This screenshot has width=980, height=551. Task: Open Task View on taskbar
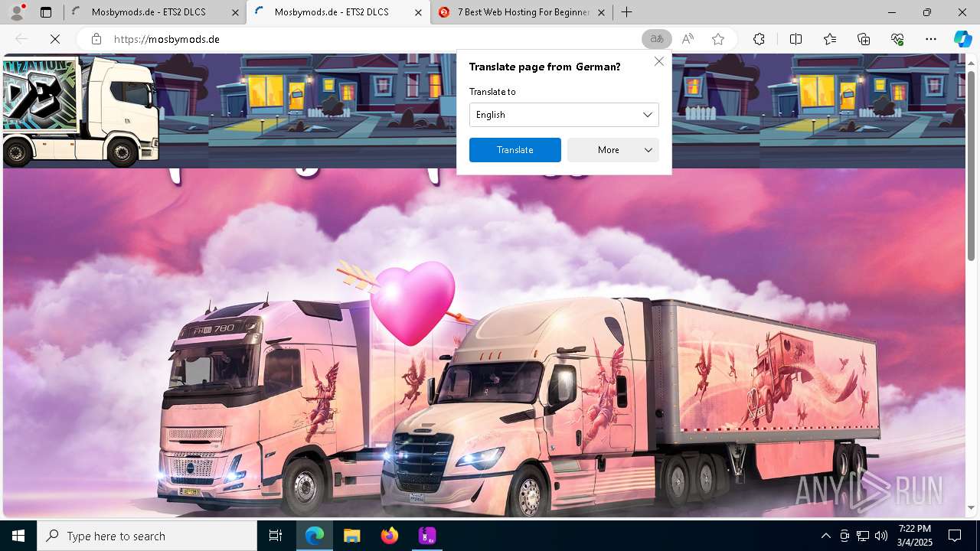tap(276, 536)
